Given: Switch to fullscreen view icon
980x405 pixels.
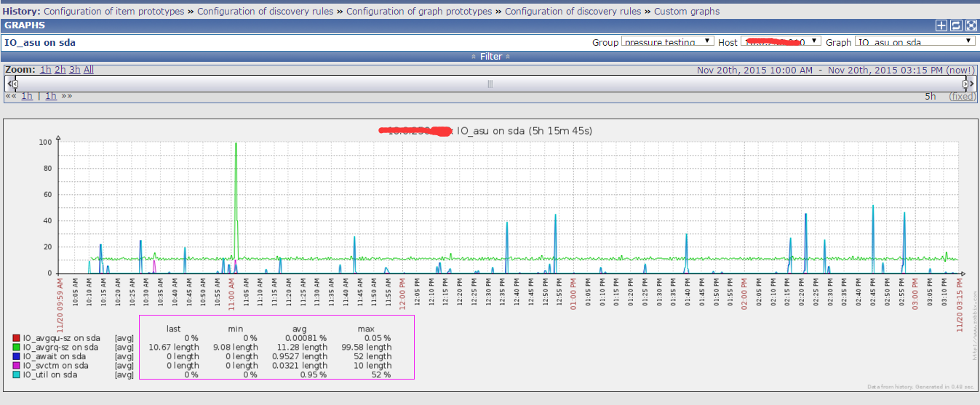Looking at the screenshot, I should point(971,25).
